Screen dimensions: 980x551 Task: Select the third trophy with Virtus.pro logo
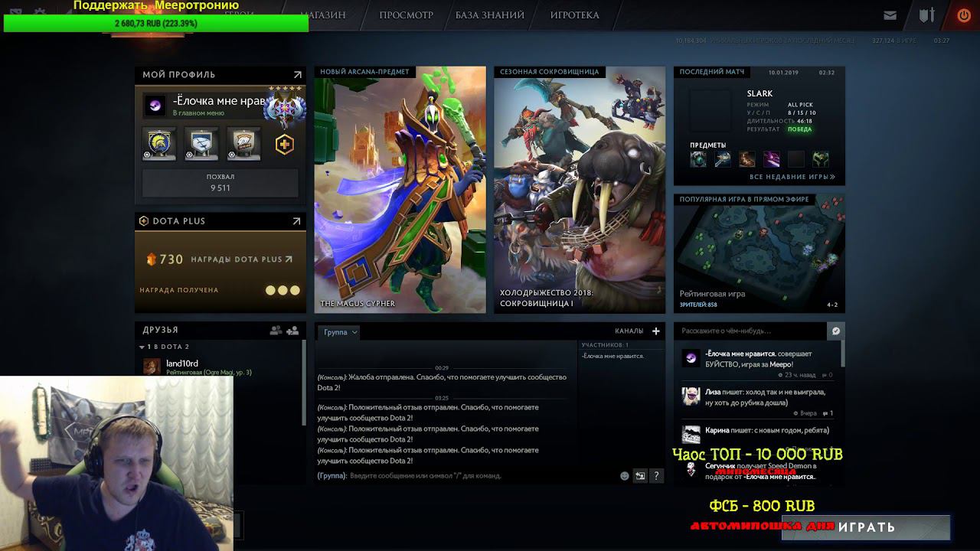tap(243, 143)
